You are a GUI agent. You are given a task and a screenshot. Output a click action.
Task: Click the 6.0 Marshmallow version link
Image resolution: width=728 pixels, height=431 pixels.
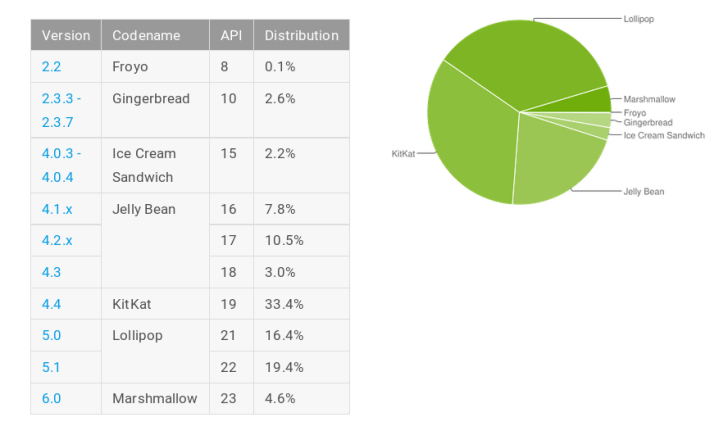coord(51,398)
